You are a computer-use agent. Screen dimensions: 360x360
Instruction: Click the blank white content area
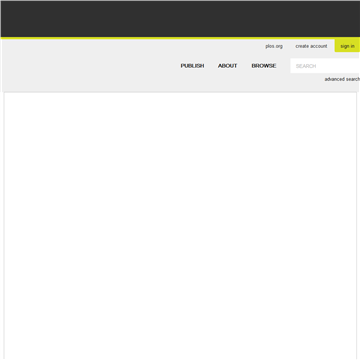(x=180, y=226)
